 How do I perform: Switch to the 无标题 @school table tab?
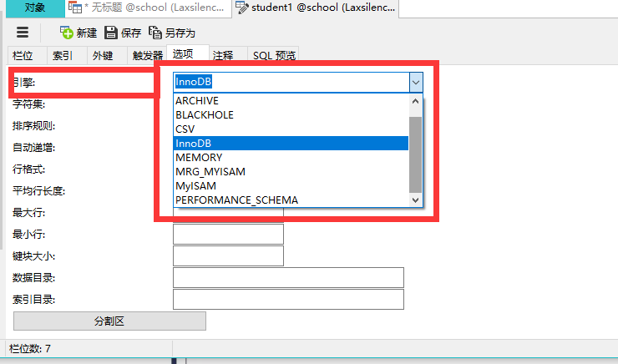[x=148, y=8]
